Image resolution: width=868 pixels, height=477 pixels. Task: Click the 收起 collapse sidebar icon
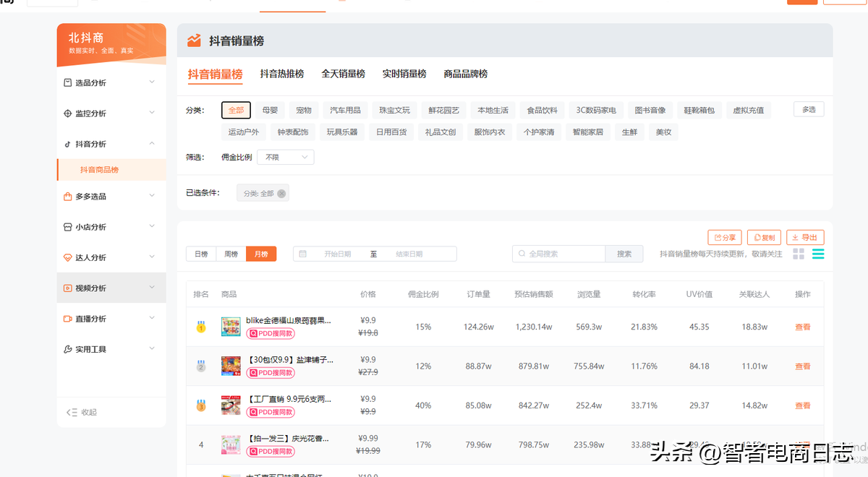tap(72, 412)
